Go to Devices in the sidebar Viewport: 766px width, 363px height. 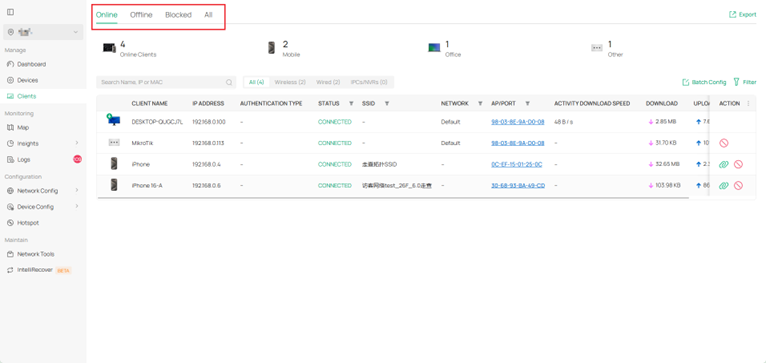click(27, 80)
